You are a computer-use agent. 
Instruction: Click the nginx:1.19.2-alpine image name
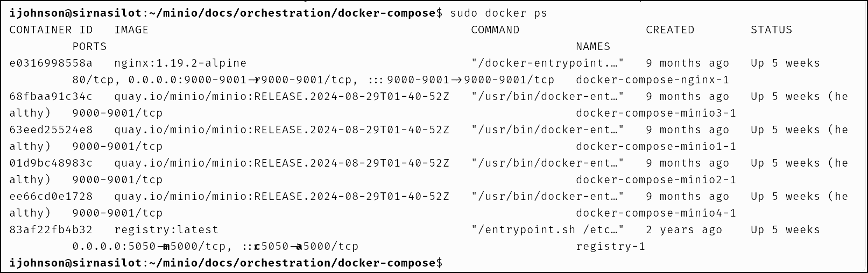tap(180, 63)
